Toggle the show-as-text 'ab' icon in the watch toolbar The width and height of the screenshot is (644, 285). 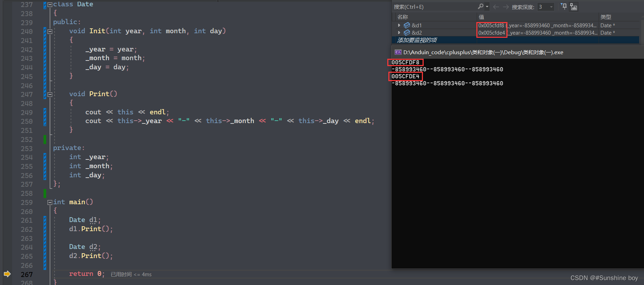coord(573,7)
